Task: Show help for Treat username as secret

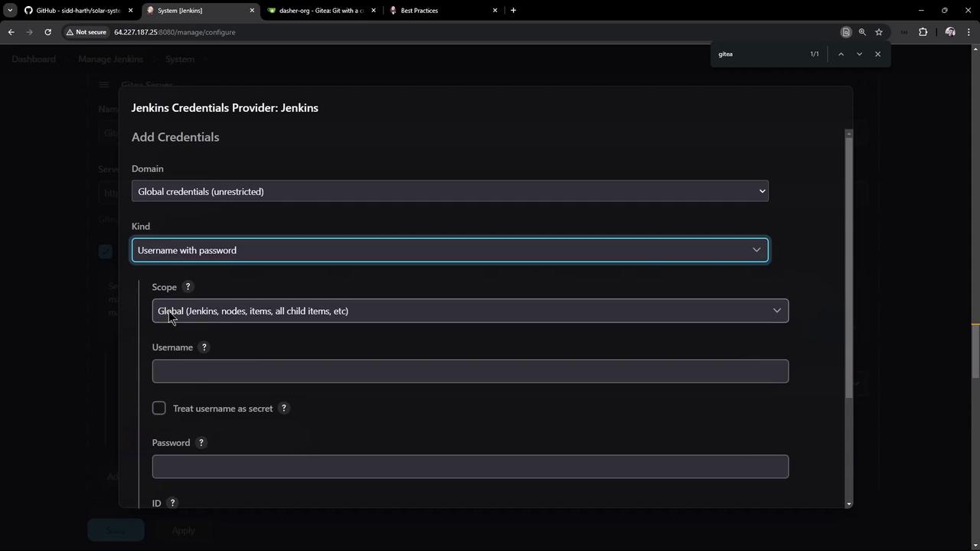Action: pyautogui.click(x=283, y=409)
